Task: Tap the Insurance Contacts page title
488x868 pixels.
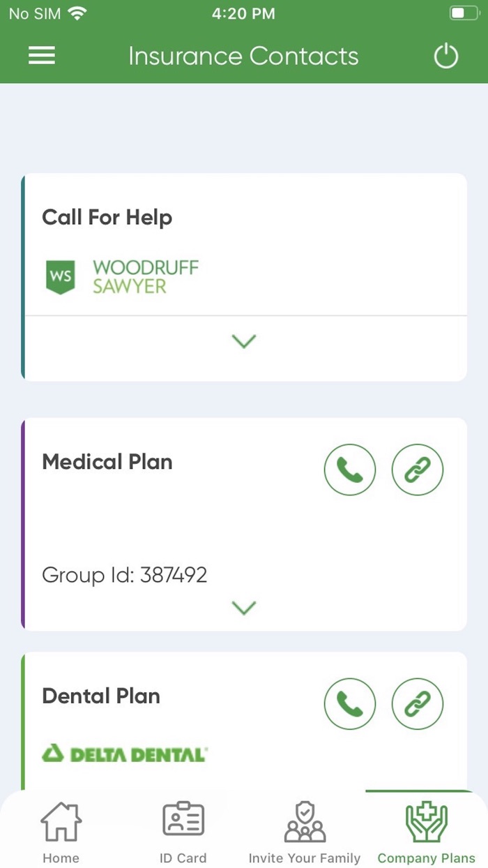Action: point(243,56)
